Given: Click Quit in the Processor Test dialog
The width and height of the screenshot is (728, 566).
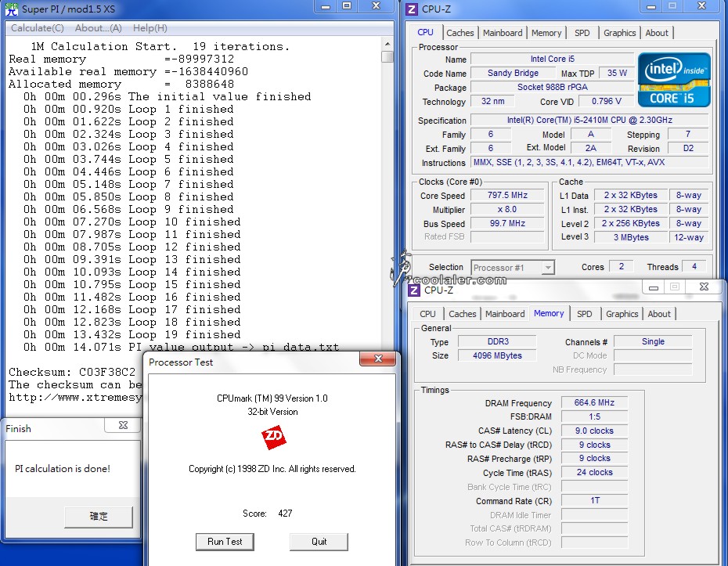Looking at the screenshot, I should (x=319, y=542).
